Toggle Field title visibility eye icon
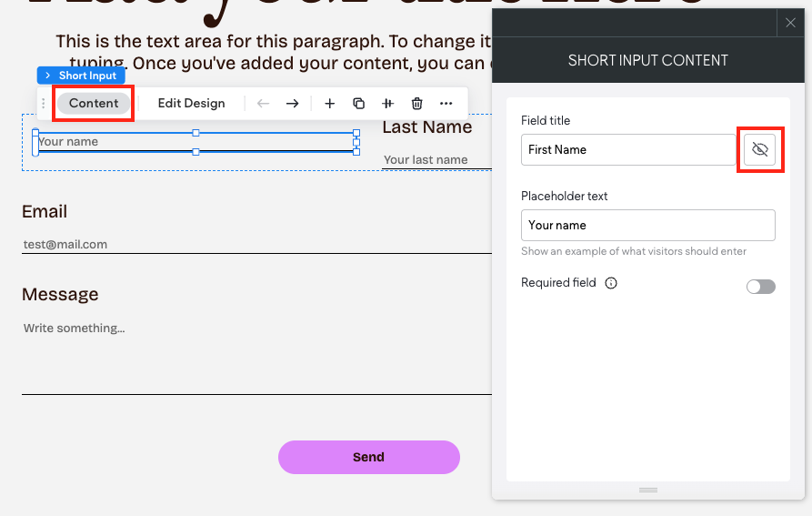 point(760,149)
